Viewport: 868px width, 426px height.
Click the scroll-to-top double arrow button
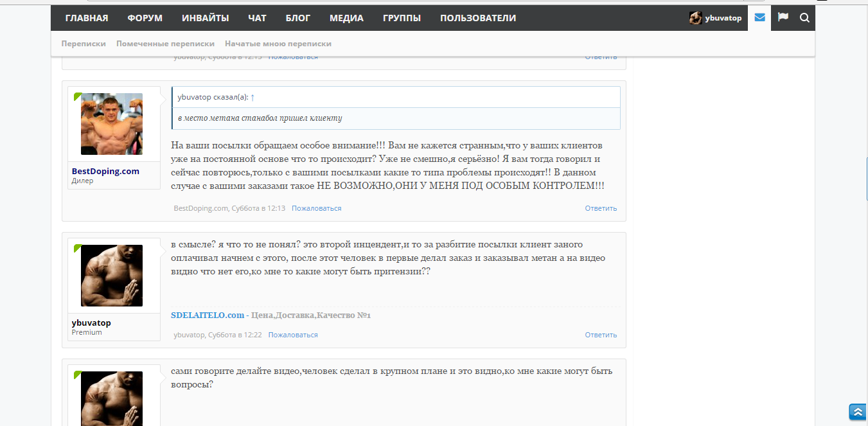(857, 412)
